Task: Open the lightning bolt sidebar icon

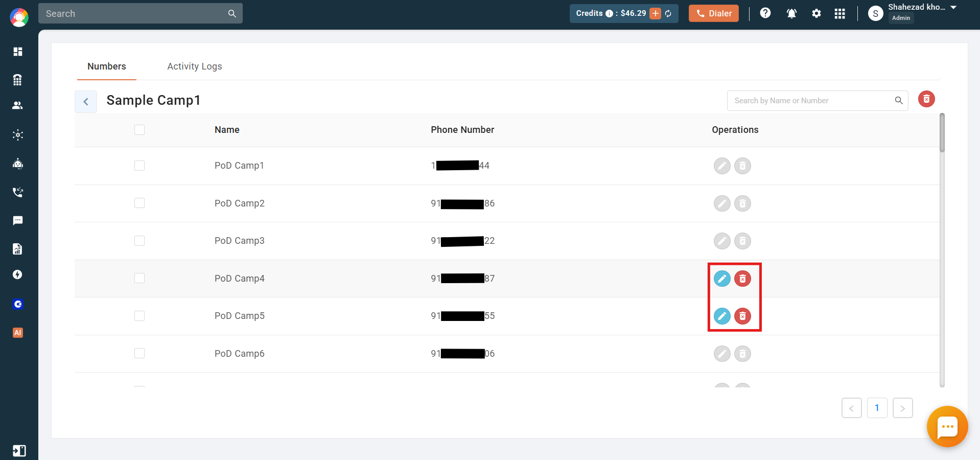Action: (18, 274)
